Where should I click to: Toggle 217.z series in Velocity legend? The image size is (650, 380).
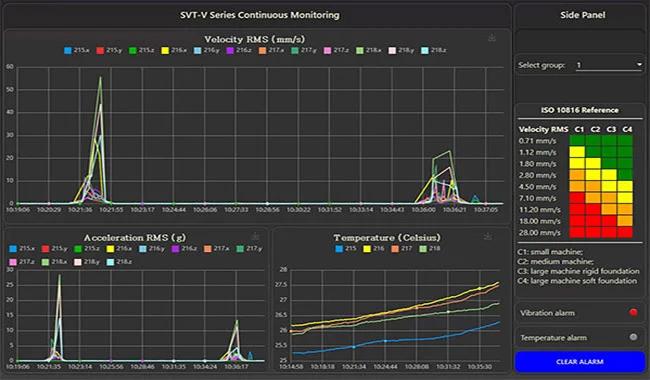[x=337, y=50]
